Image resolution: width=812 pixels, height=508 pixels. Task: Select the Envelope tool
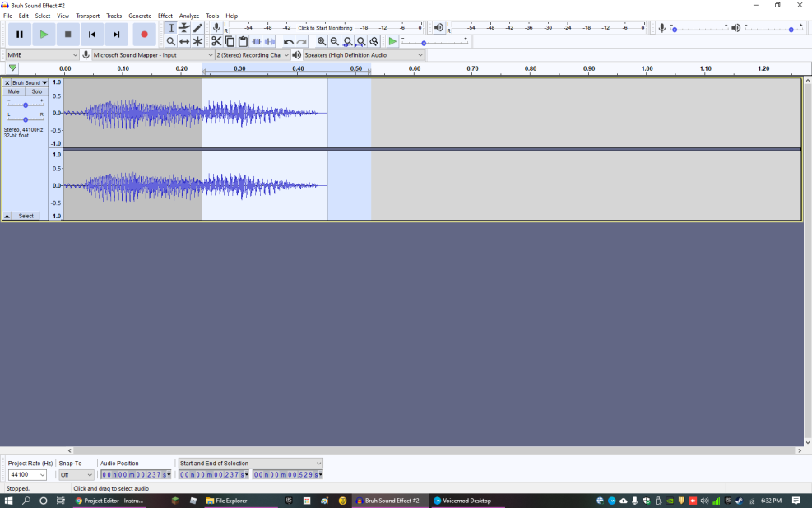pos(183,28)
